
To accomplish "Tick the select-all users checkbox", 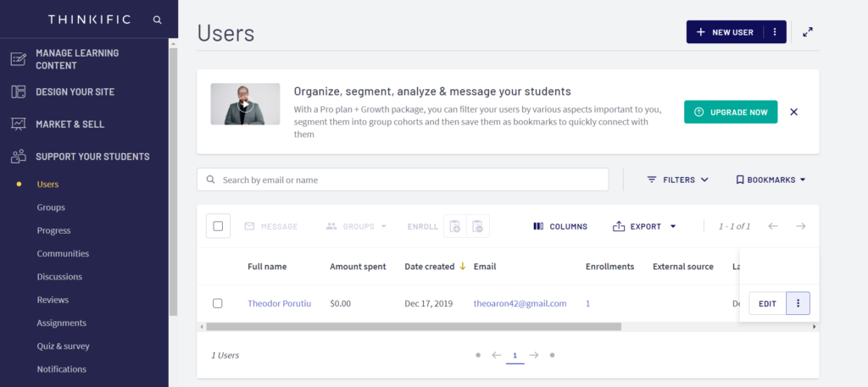I will point(218,226).
